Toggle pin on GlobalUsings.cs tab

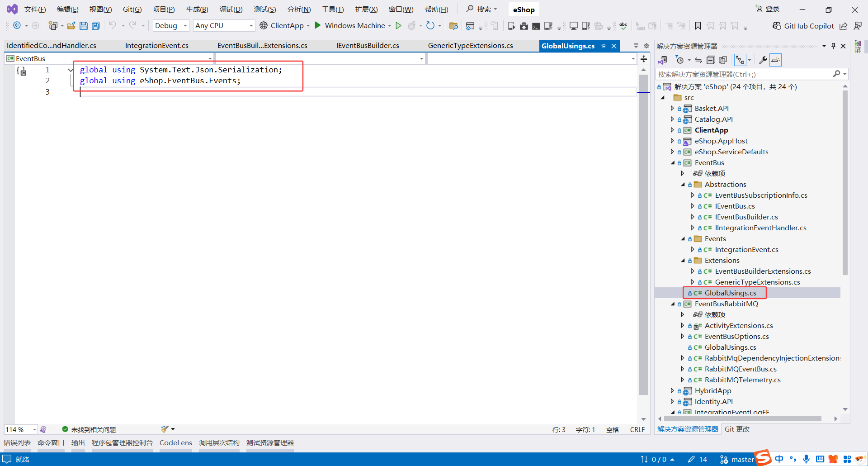[603, 46]
